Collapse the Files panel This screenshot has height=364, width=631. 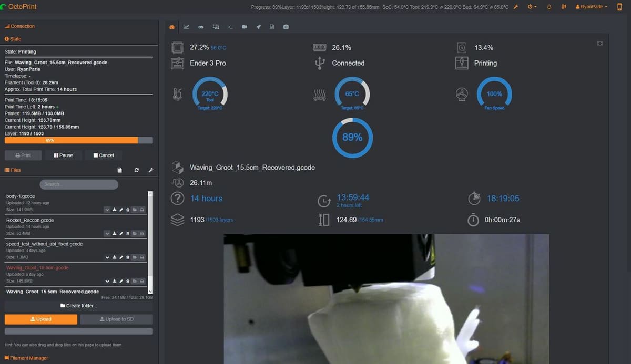pyautogui.click(x=12, y=170)
